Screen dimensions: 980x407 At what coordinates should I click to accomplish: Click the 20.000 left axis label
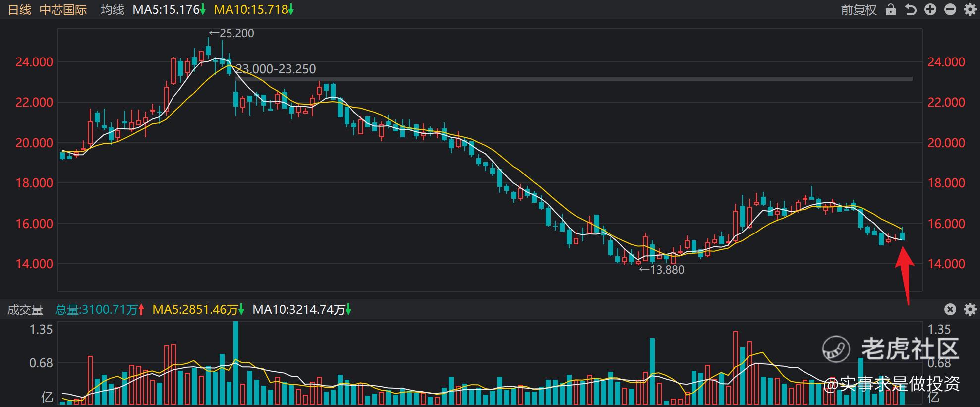[x=34, y=143]
